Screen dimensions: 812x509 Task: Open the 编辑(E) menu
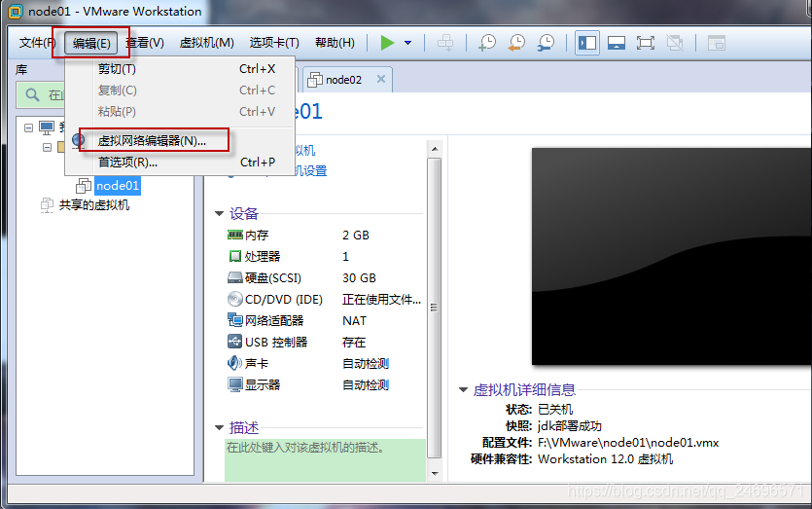tap(91, 43)
